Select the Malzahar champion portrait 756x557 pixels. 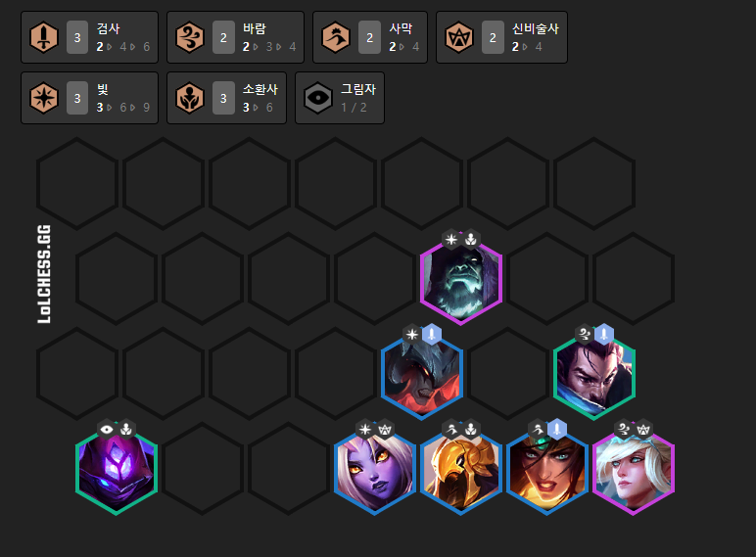pyautogui.click(x=117, y=470)
